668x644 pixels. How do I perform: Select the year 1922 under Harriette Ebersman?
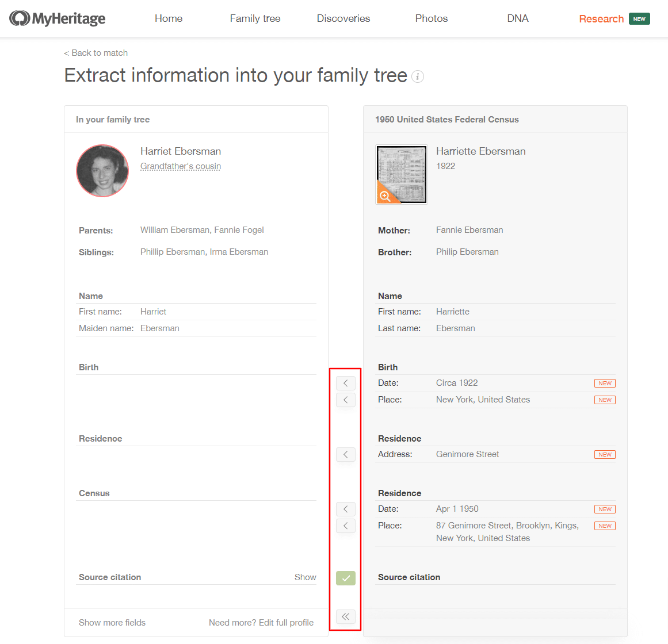click(445, 166)
